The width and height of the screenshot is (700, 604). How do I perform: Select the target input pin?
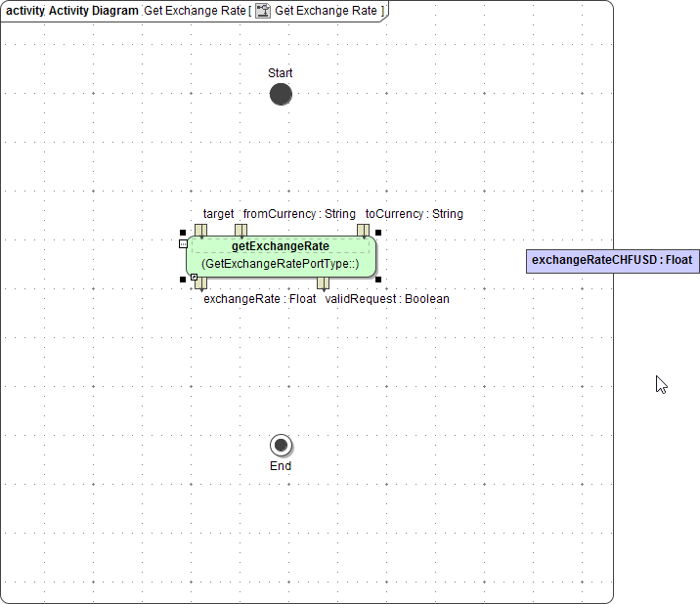click(200, 230)
